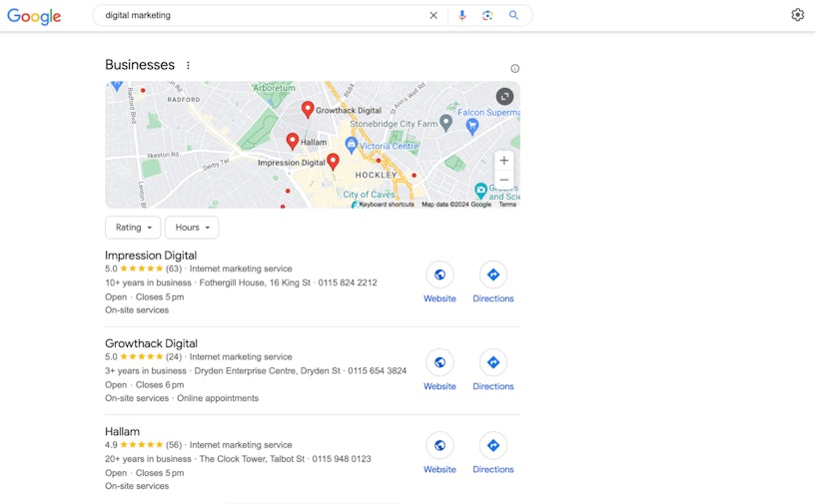Screen dimensions: 815x504
Task: Clear the search box text
Action: point(433,16)
